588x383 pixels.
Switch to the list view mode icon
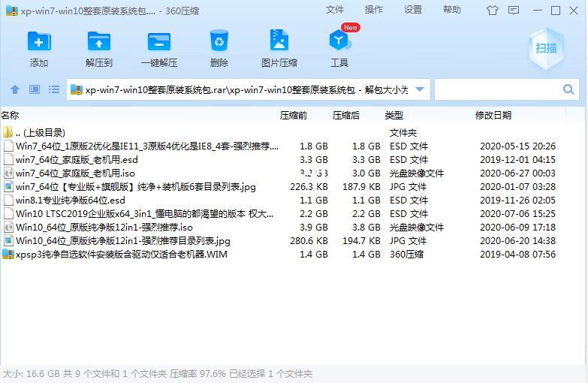[54, 89]
